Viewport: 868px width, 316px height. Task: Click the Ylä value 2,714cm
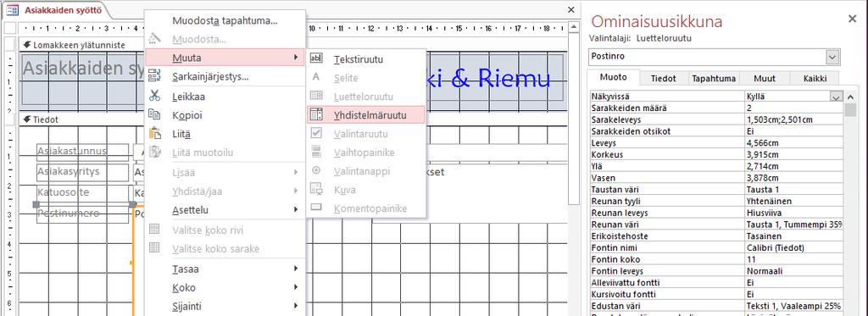(x=793, y=166)
